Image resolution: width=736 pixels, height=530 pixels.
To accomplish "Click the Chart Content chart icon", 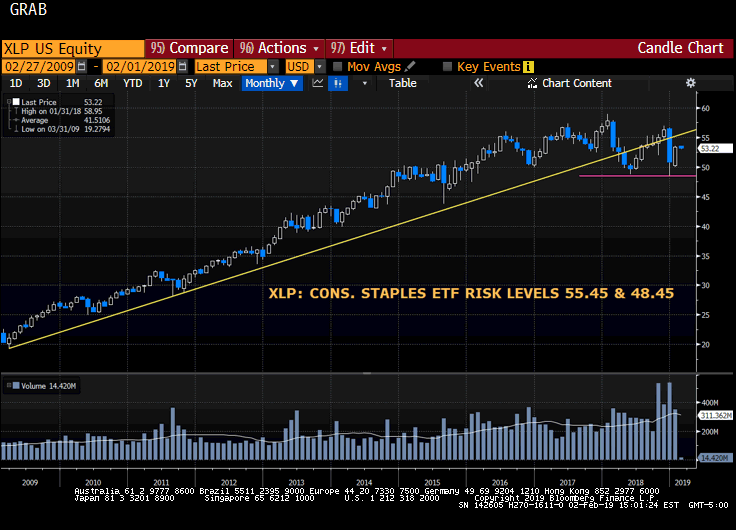I will pyautogui.click(x=532, y=83).
